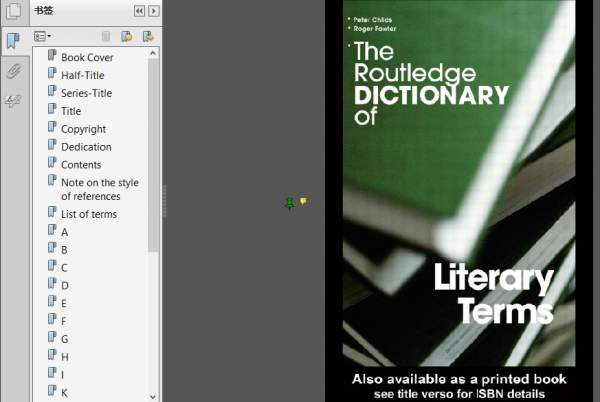Collapse the bookmarks pane with double-arrow button

point(139,11)
